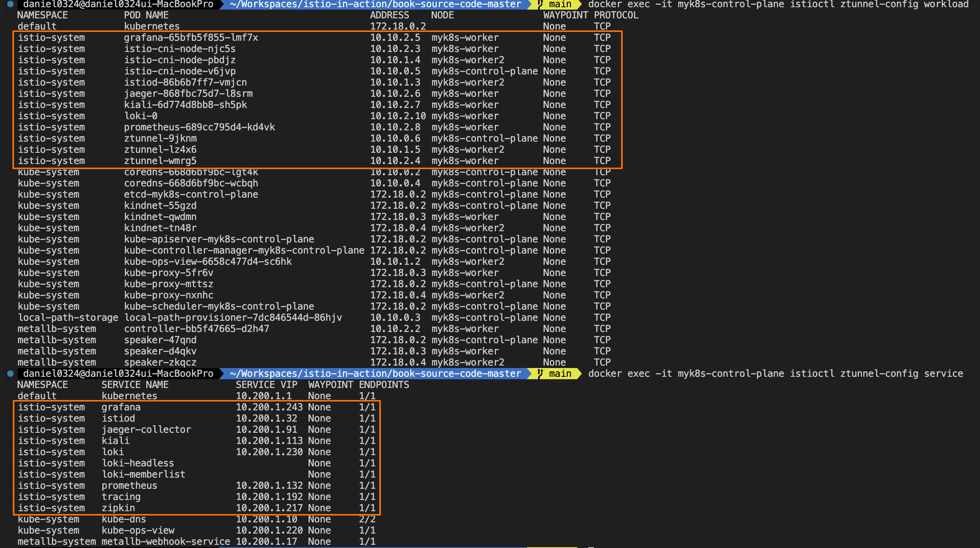Screen dimensions: 980x548
Task: Click the POD NAME column header
Action: tap(146, 15)
